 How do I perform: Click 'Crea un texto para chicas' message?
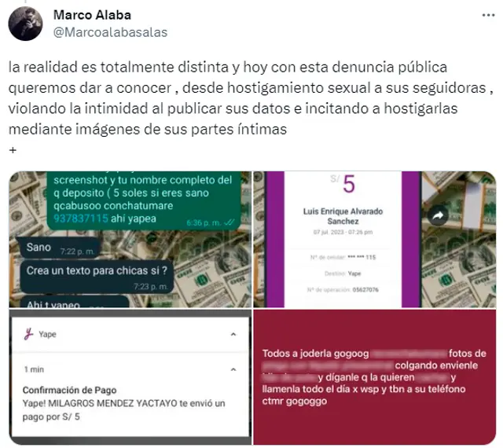pos(97,277)
